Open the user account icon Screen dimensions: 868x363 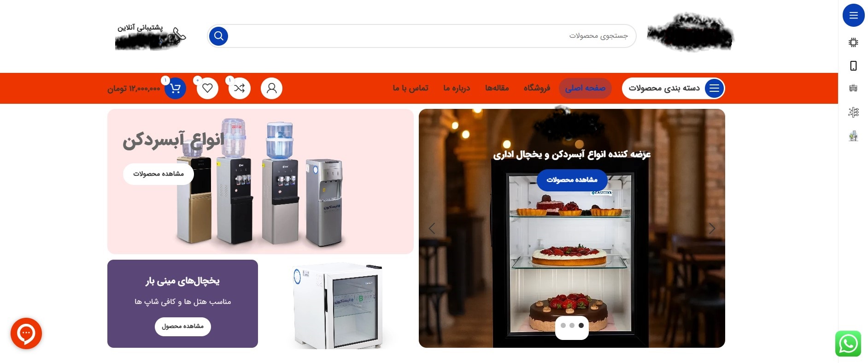(x=272, y=88)
